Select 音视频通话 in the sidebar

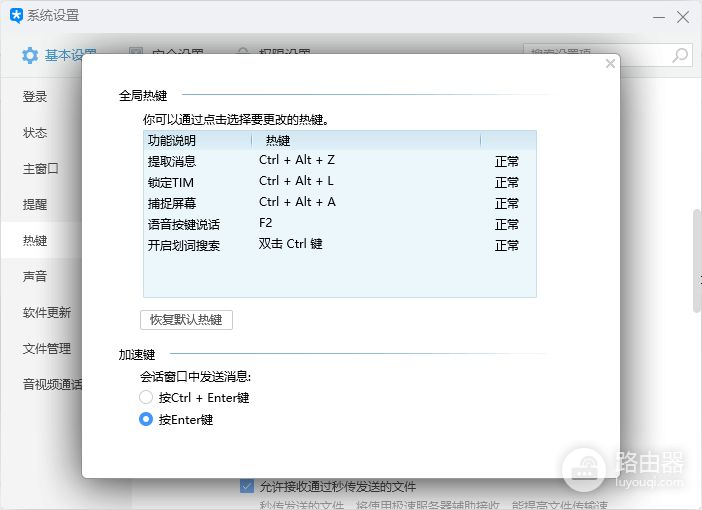coord(53,384)
